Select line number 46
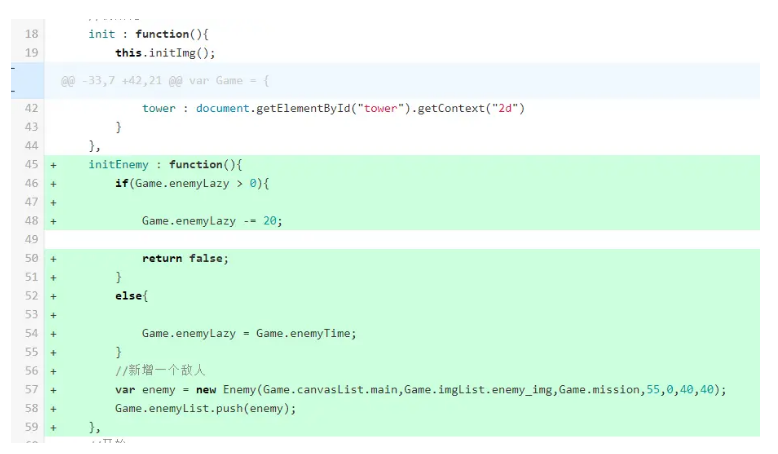The height and width of the screenshot is (454, 778). click(x=31, y=183)
